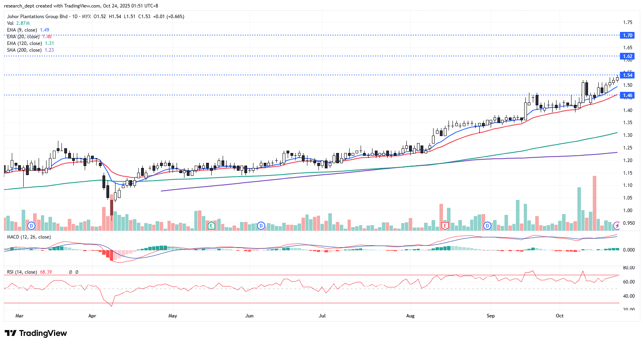Click the dividend marker in early March
Screen dimensions: 644x345
(31, 226)
